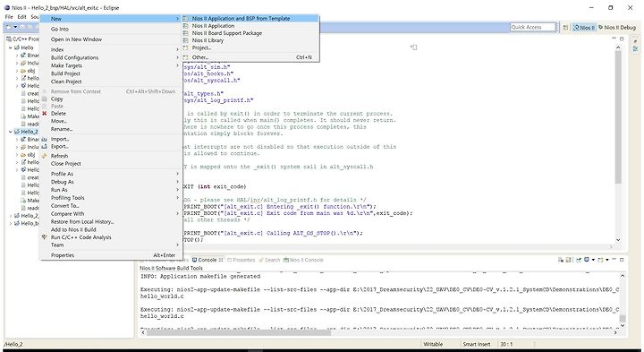Collapse the Hello project tree node
The height and width of the screenshot is (352, 644).
[10, 47]
